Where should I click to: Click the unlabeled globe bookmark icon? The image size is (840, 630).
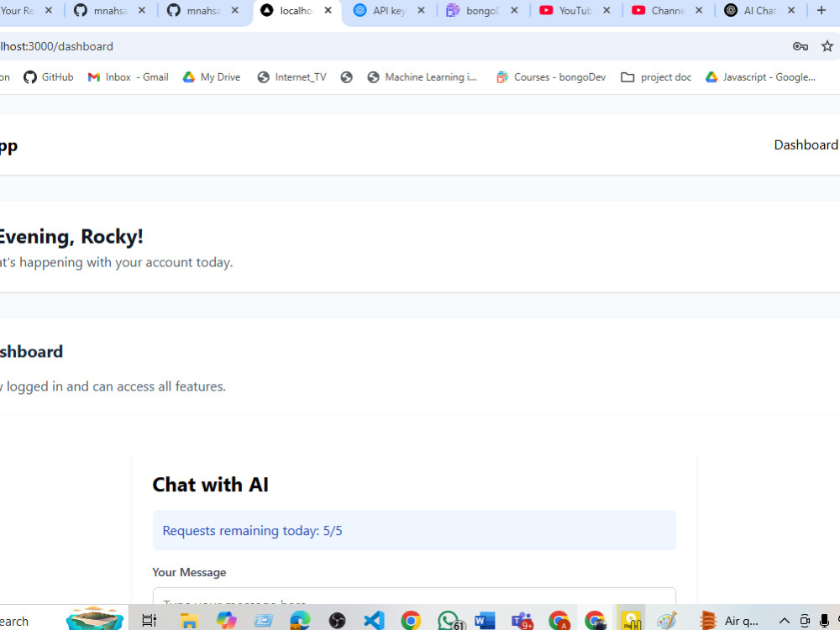(347, 77)
